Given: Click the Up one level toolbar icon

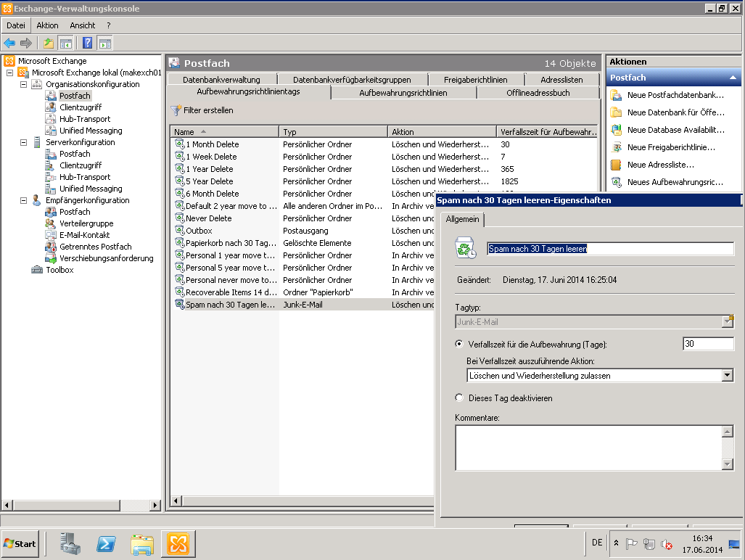Looking at the screenshot, I should [49, 44].
